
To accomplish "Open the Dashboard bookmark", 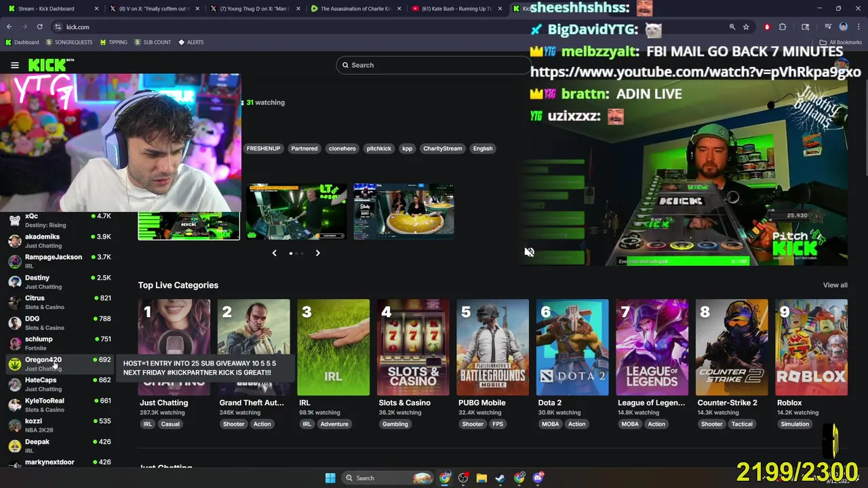I will [22, 42].
